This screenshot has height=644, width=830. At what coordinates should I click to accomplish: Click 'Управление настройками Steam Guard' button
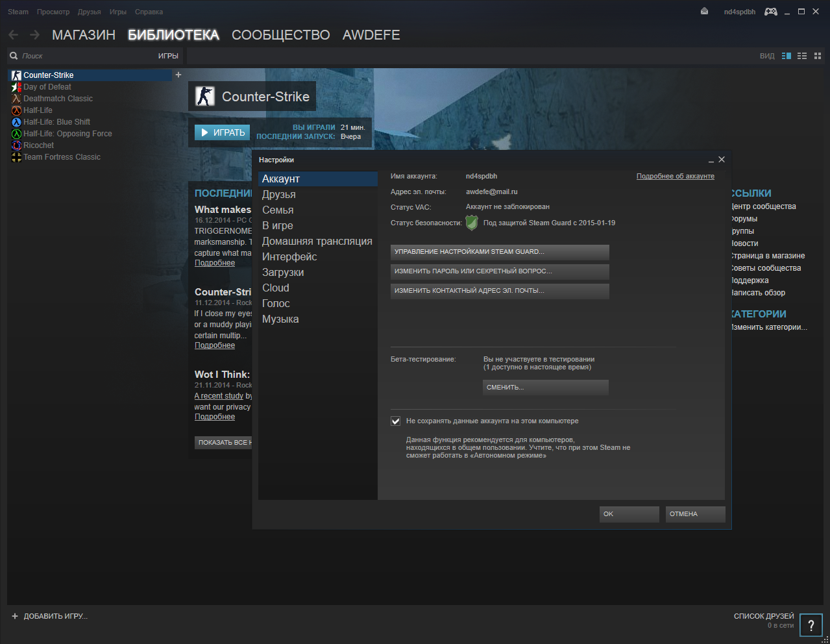tap(500, 252)
